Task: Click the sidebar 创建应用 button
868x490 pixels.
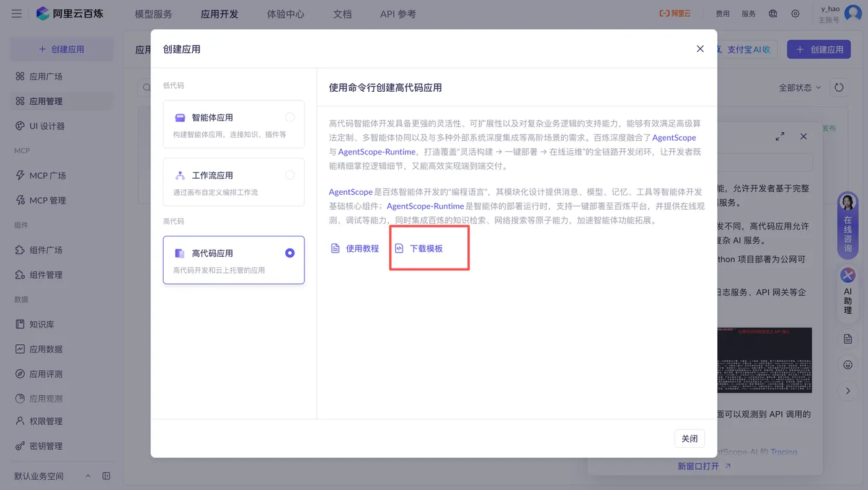Action: 61,49
